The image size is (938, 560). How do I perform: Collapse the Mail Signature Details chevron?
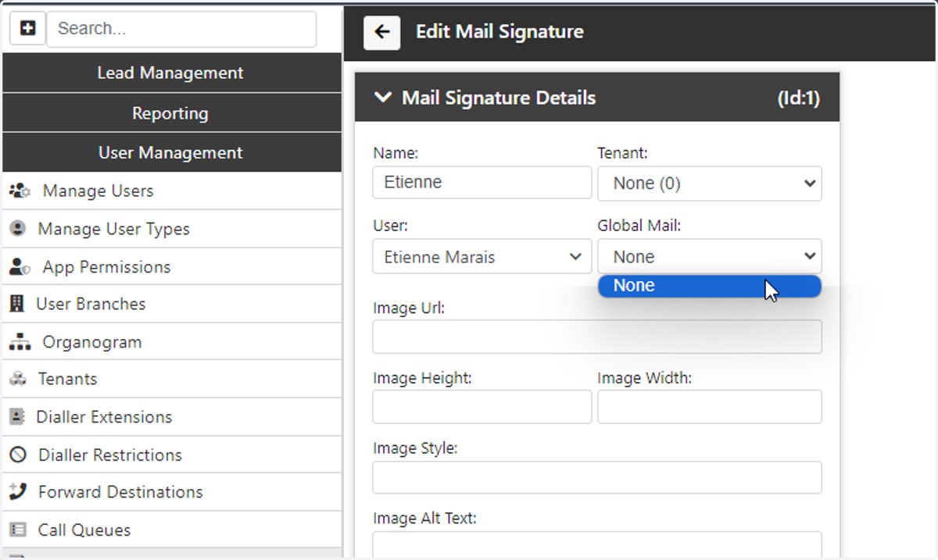pyautogui.click(x=382, y=98)
